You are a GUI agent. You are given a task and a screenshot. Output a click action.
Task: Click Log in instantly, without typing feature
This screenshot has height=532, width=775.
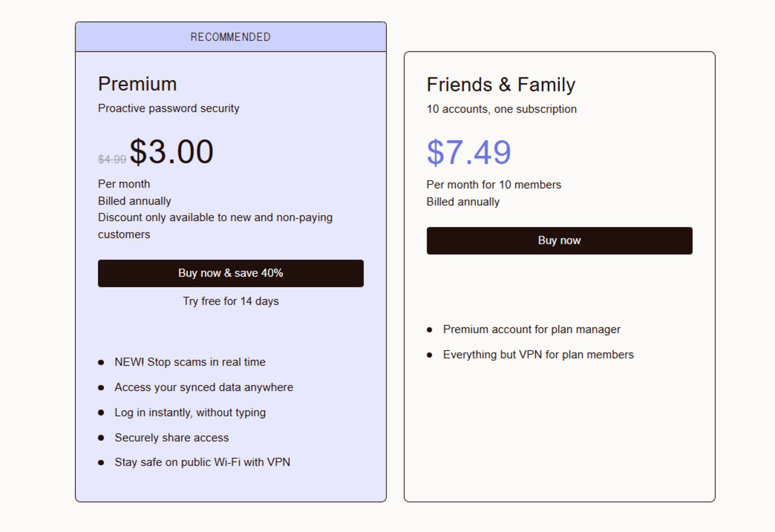(x=190, y=412)
